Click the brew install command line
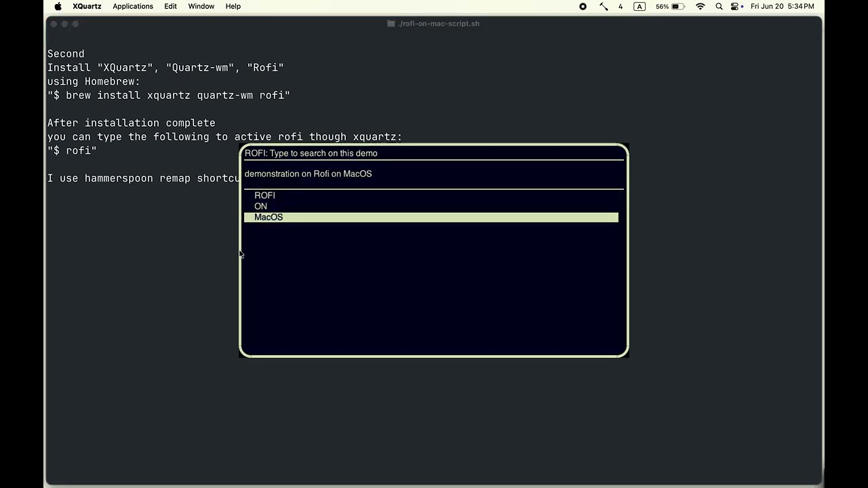868x488 pixels. (169, 95)
